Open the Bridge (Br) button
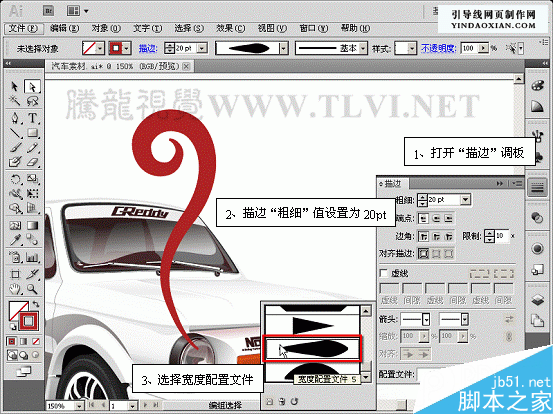This screenshot has width=553, height=414. tap(49, 11)
